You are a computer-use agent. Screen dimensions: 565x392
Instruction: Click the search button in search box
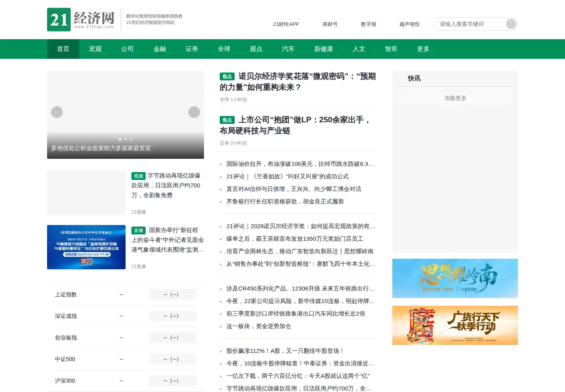[x=511, y=24]
